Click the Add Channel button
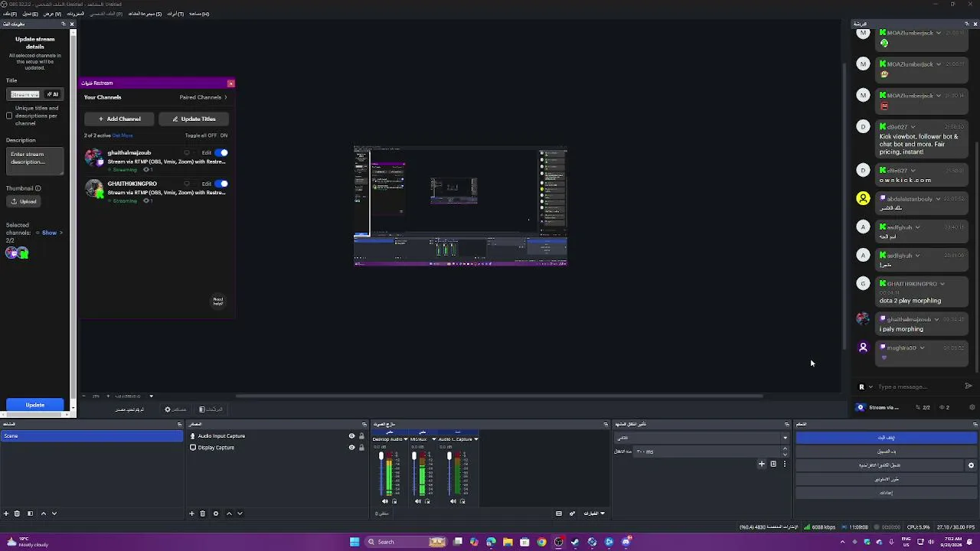This screenshot has height=551, width=980. (119, 119)
